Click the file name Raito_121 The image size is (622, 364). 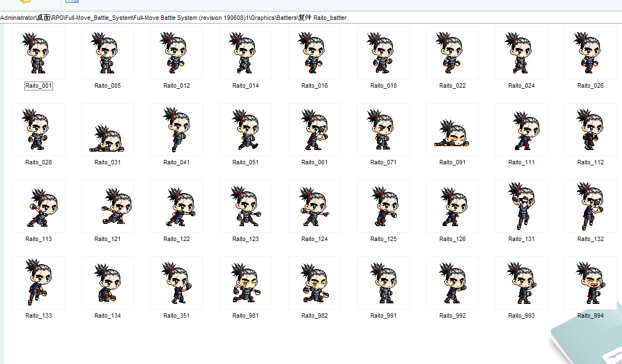(108, 239)
